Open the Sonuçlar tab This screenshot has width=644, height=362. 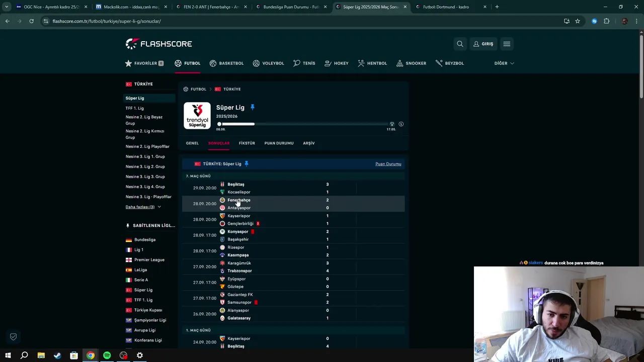click(x=219, y=143)
